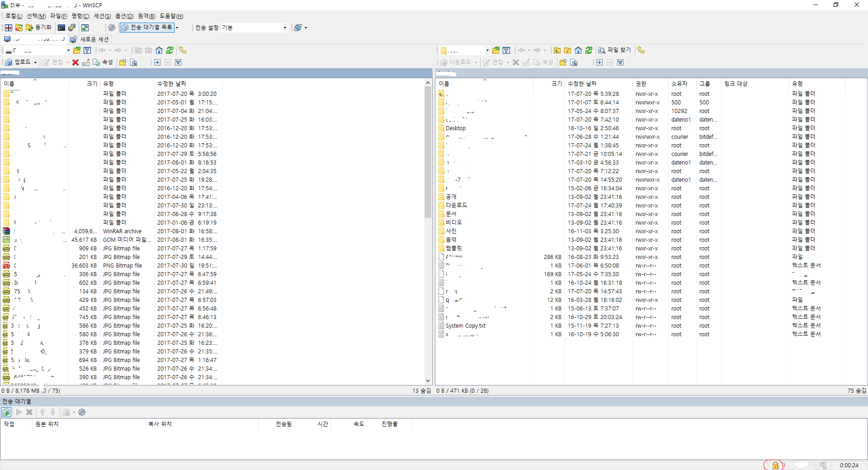Image resolution: width=868 pixels, height=470 pixels.
Task: Select System Copy.txt in remote panel
Action: click(462, 326)
